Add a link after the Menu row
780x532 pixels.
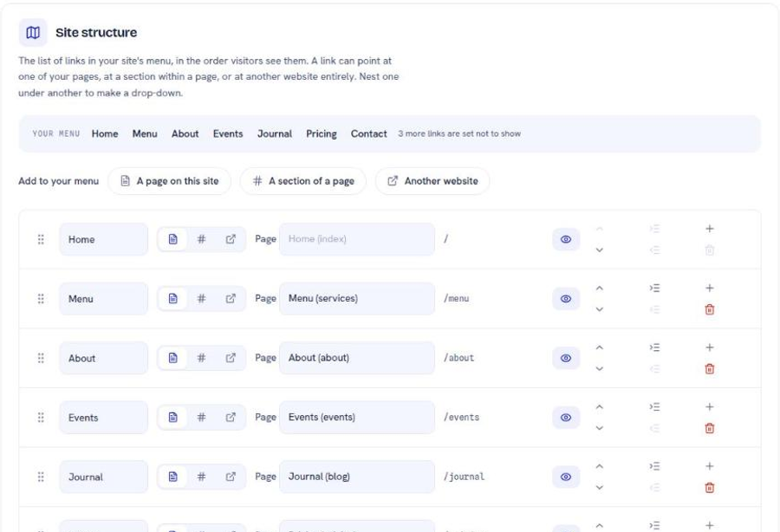[x=710, y=288]
